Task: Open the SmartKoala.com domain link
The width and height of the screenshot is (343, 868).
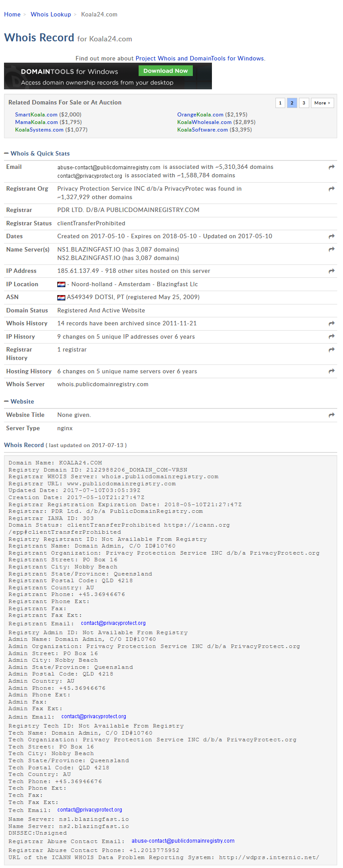Action: pos(36,115)
